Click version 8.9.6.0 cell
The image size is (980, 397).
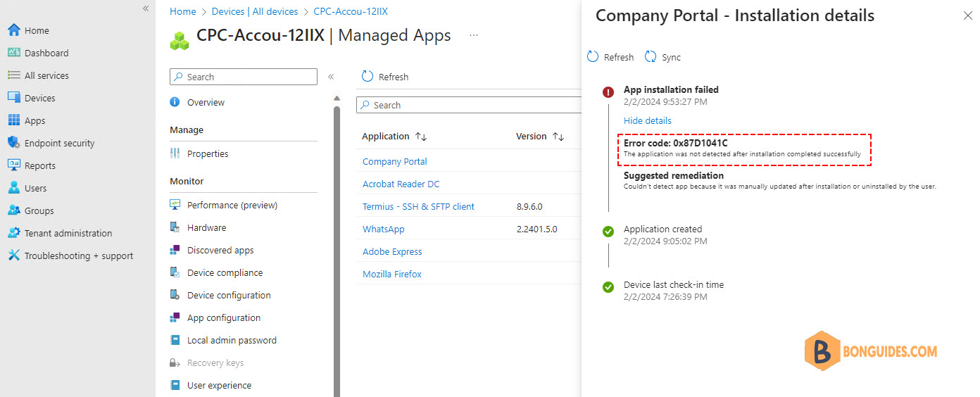click(x=529, y=206)
